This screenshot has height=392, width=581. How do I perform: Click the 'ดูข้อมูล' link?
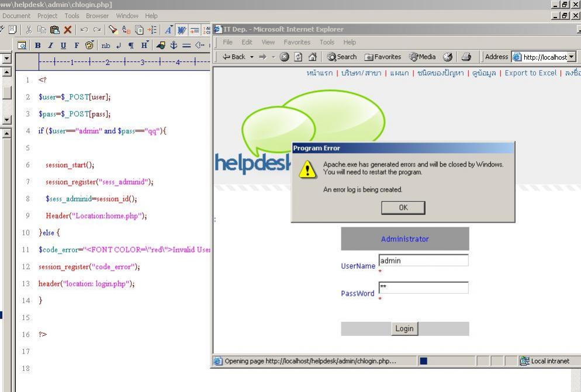(x=484, y=73)
